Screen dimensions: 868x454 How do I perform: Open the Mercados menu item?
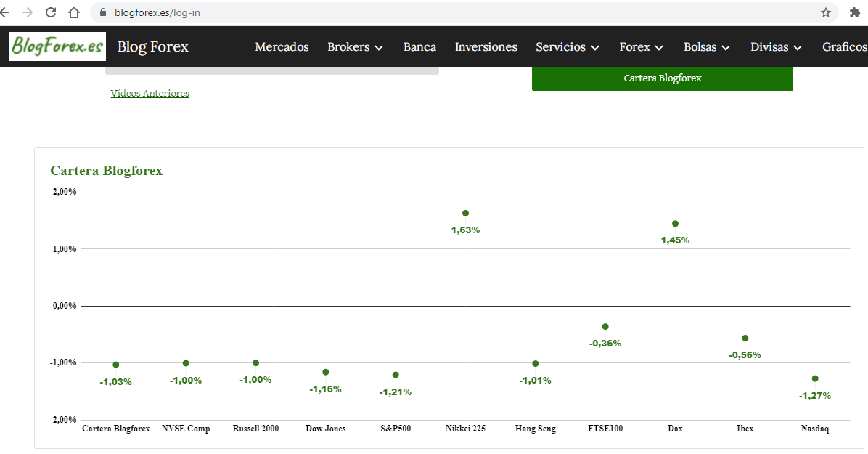tap(282, 47)
